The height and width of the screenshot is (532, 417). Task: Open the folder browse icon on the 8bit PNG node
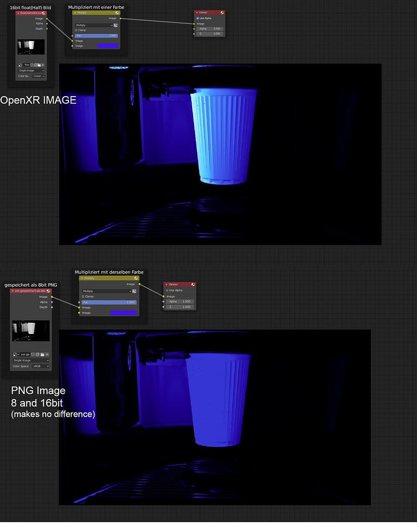pyautogui.click(x=42, y=354)
